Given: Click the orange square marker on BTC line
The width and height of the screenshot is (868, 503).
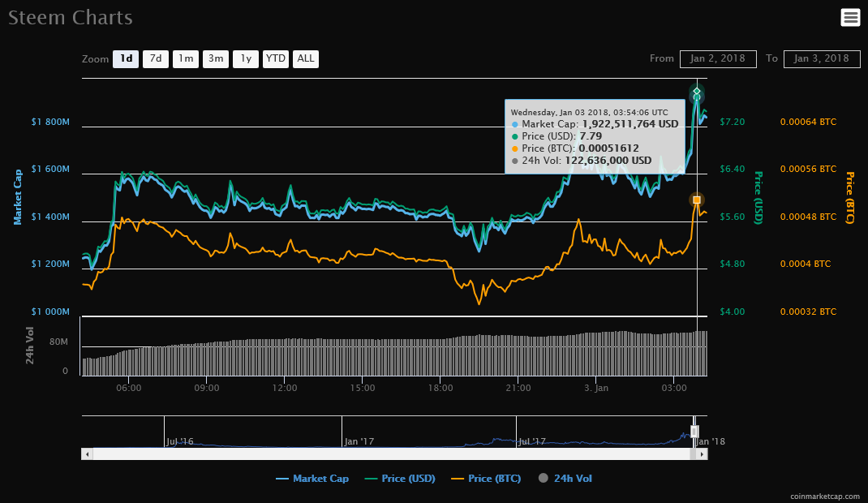Looking at the screenshot, I should 697,200.
